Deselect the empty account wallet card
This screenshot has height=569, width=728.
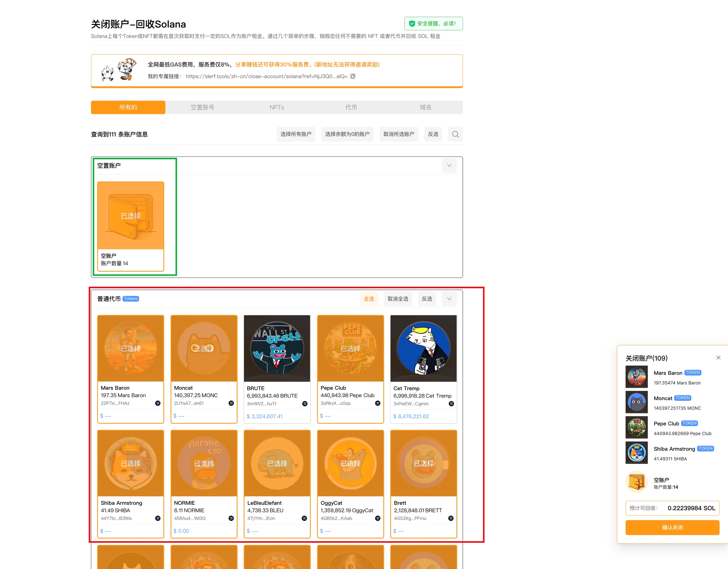pos(130,216)
